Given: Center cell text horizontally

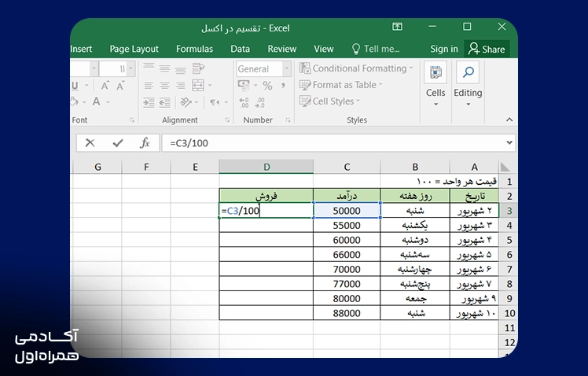Looking at the screenshot, I should click(164, 86).
